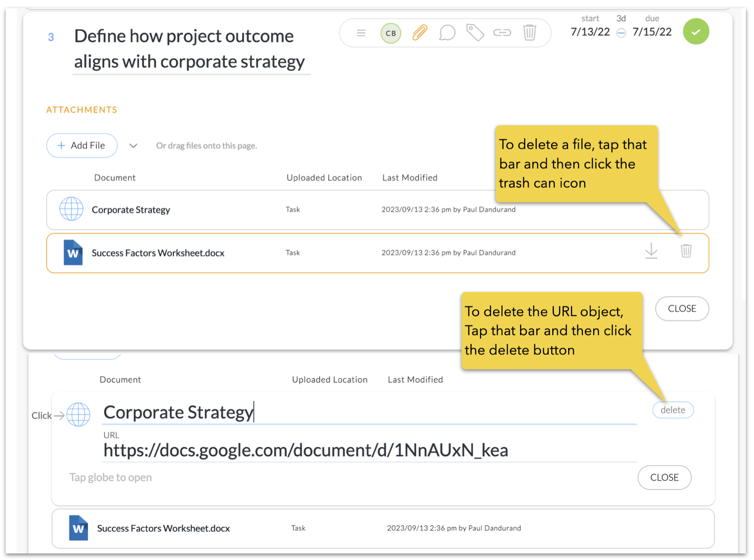Viewport: 754px width, 560px height.
Task: Toggle the green task complete checkmark
Action: (696, 32)
